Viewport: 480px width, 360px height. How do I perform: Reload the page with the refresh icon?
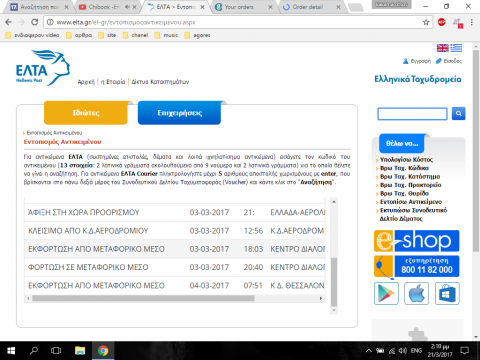pyautogui.click(x=34, y=22)
